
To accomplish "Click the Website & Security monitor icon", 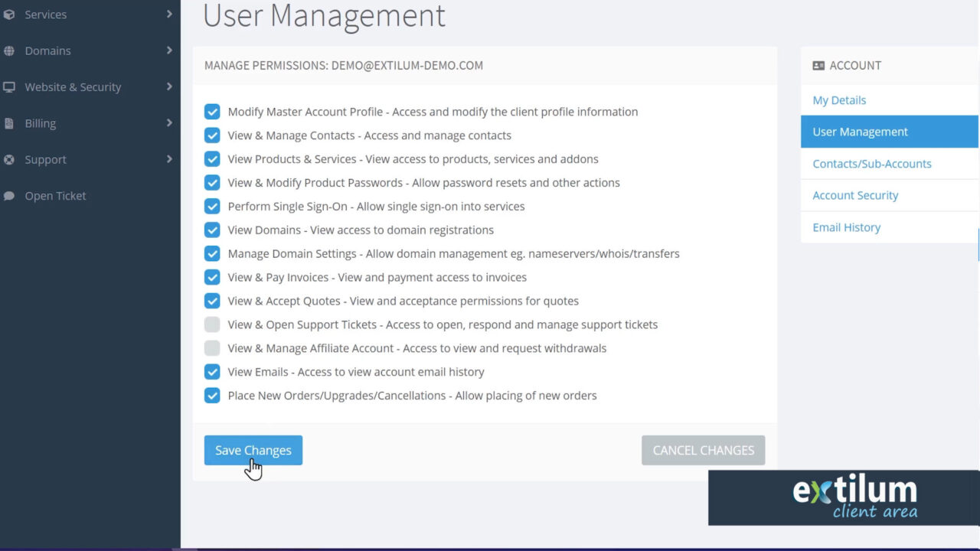I will (x=10, y=86).
